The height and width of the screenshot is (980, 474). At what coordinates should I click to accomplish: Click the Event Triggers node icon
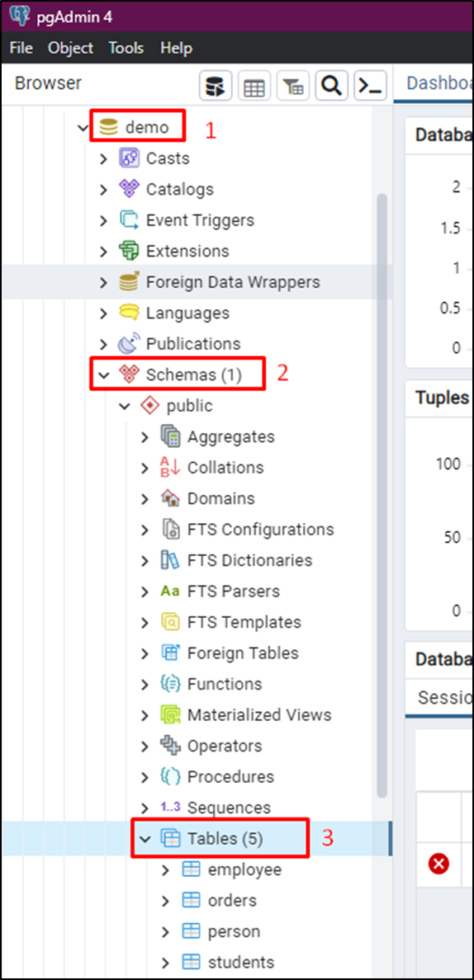(x=129, y=220)
